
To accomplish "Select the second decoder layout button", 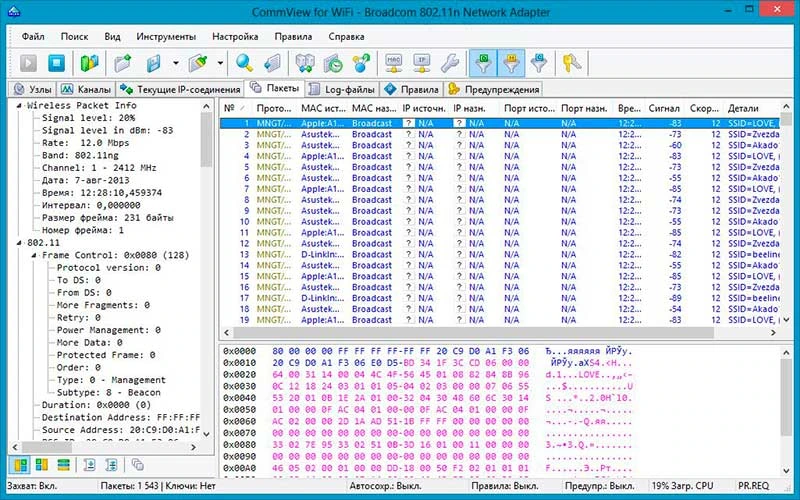I will click(x=42, y=465).
